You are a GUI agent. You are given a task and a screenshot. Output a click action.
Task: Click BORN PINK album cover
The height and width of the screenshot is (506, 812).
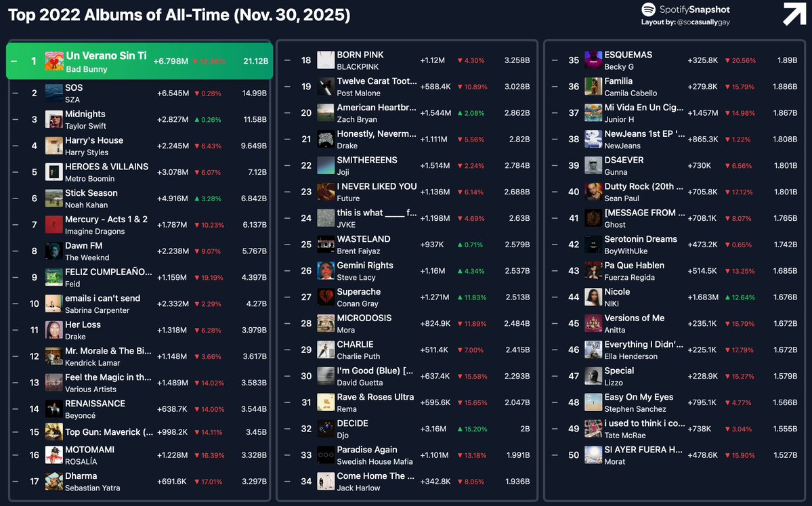[326, 60]
